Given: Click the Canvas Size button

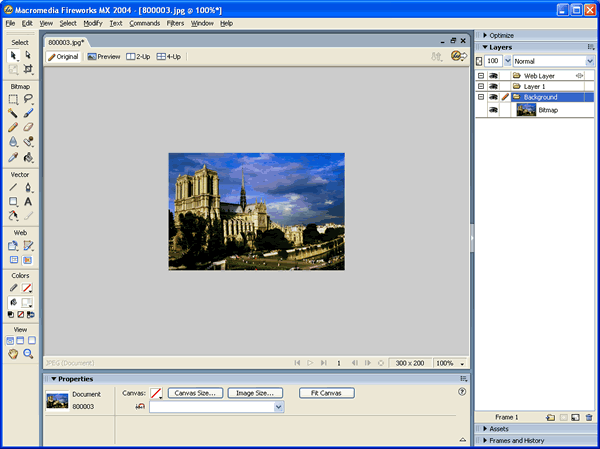Looking at the screenshot, I should (195, 393).
